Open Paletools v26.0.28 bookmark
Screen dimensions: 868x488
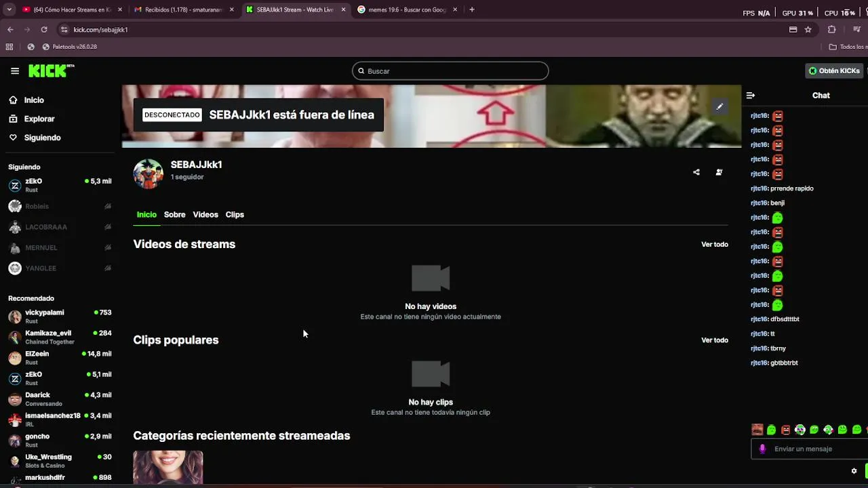(70, 47)
